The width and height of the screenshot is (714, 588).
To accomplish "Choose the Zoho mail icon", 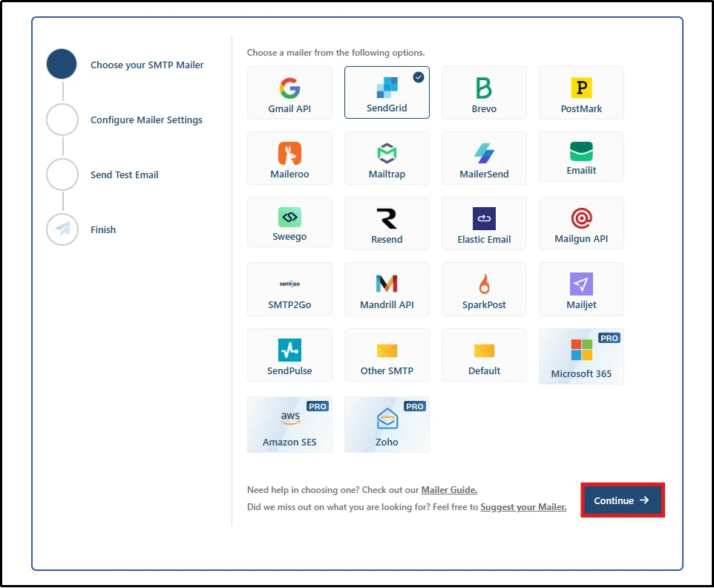I will pyautogui.click(x=387, y=418).
